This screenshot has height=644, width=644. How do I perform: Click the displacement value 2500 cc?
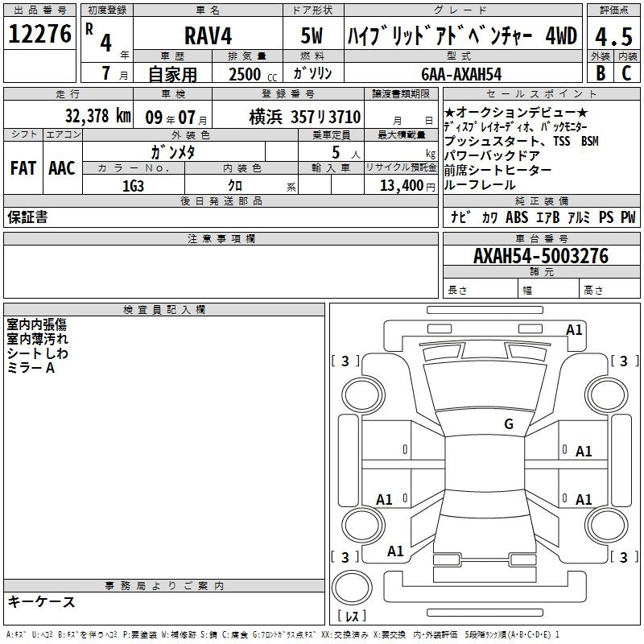[x=253, y=74]
